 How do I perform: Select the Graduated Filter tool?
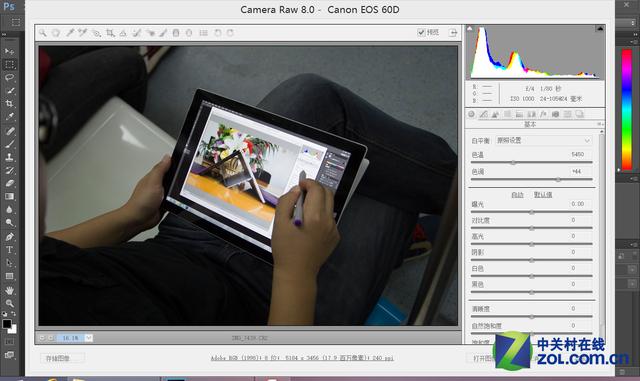176,33
